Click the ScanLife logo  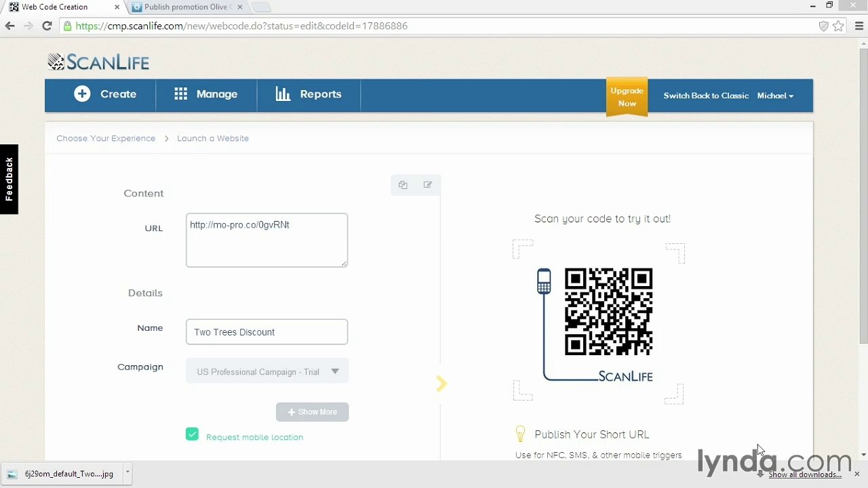98,62
